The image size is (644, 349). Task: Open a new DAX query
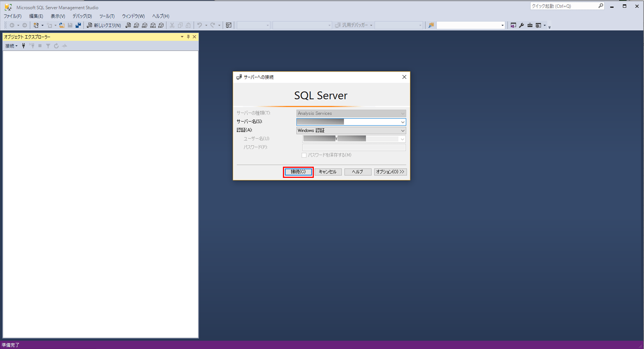[161, 25]
